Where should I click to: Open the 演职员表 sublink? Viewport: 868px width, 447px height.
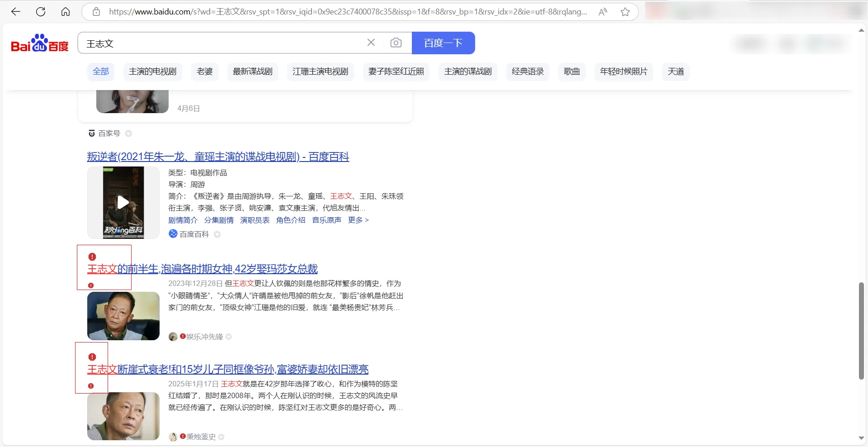click(255, 220)
